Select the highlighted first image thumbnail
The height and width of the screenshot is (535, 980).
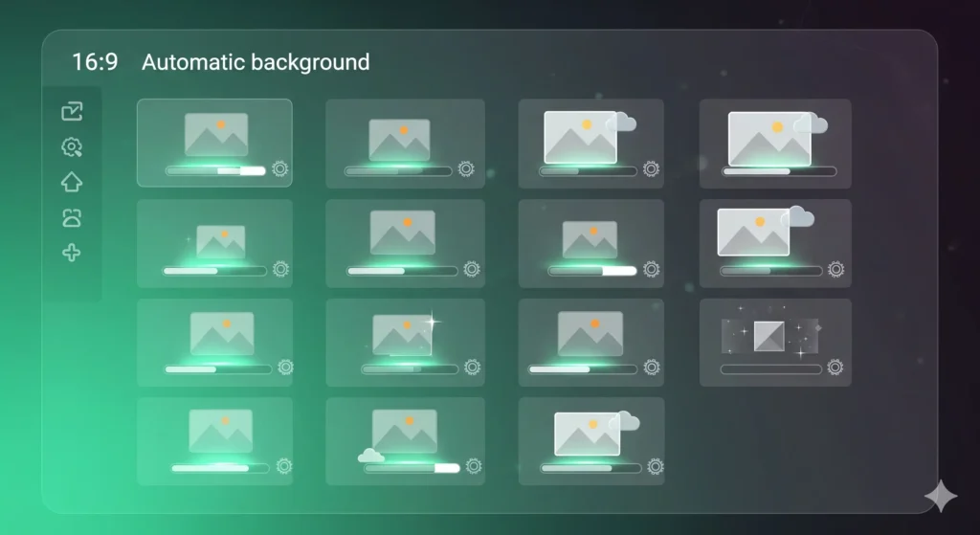point(216,135)
